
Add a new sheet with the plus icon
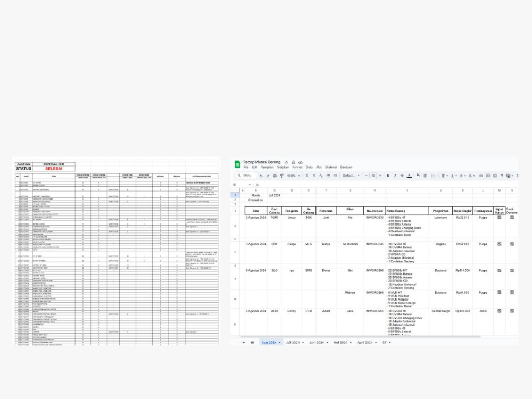(243, 342)
